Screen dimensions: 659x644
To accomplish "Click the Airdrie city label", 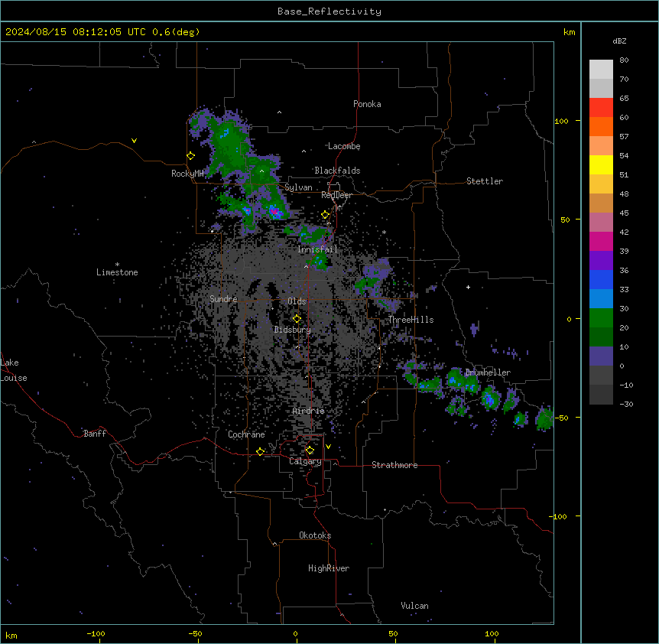I will coord(308,411).
